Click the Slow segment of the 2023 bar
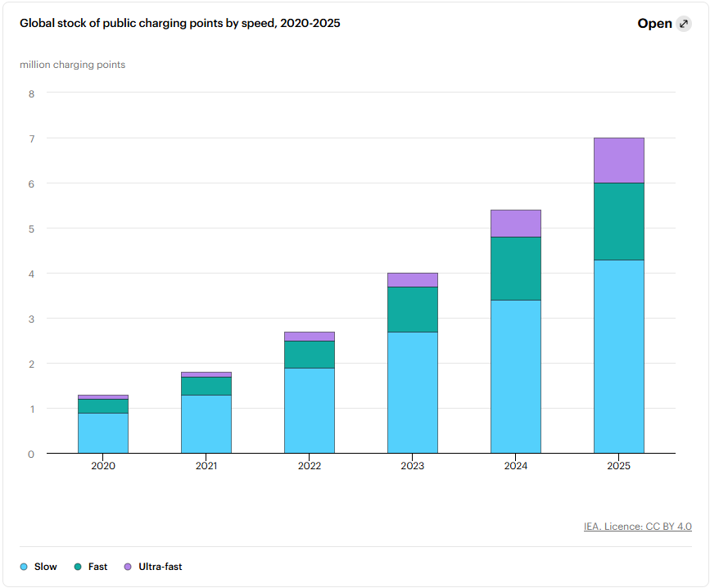This screenshot has height=588, width=710. point(413,392)
